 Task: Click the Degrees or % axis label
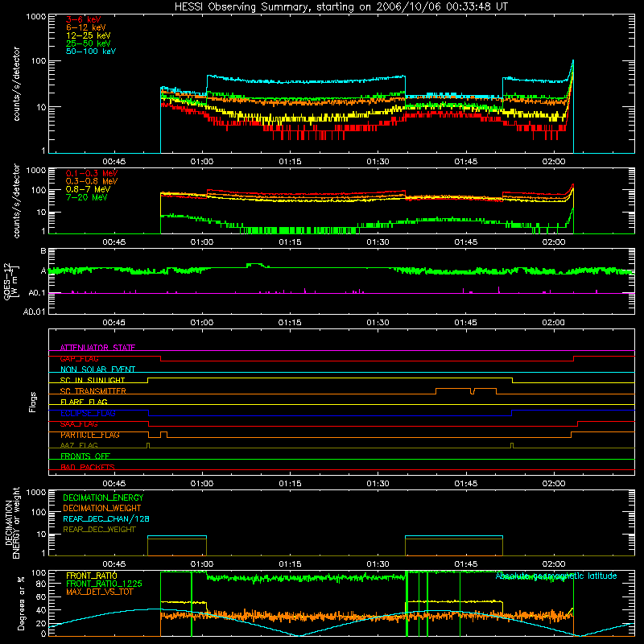21,603
